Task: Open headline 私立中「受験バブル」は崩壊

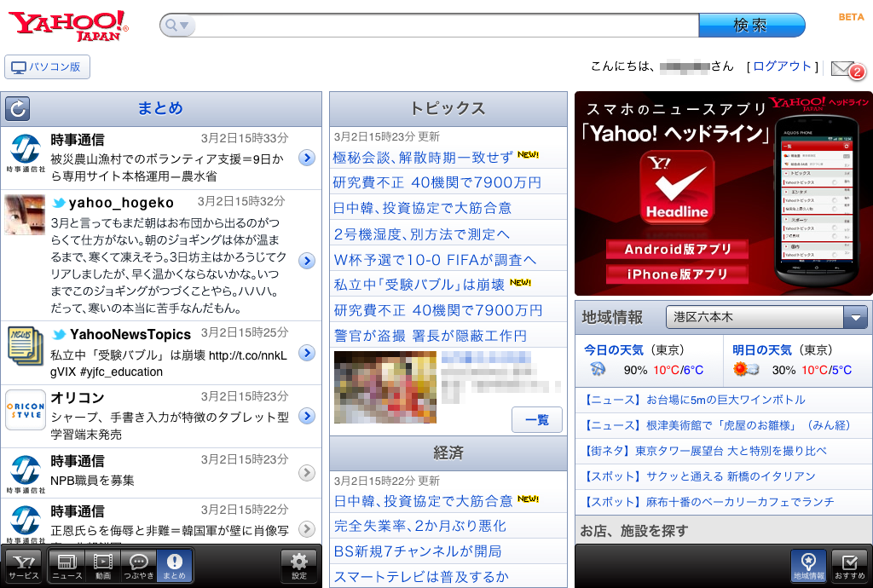Action: 419,285
